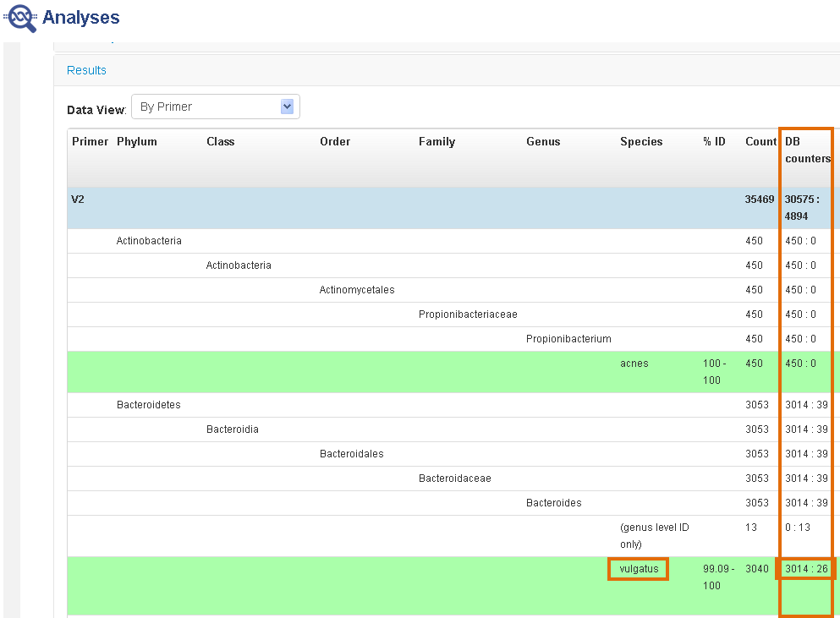Image resolution: width=840 pixels, height=618 pixels.
Task: Click the Propionibacteriaceae family entry
Action: [468, 314]
